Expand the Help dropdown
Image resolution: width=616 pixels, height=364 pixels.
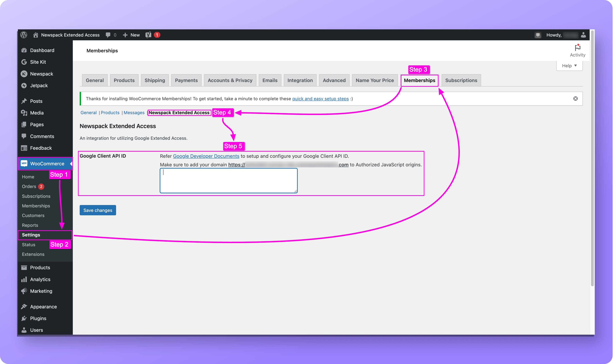569,66
